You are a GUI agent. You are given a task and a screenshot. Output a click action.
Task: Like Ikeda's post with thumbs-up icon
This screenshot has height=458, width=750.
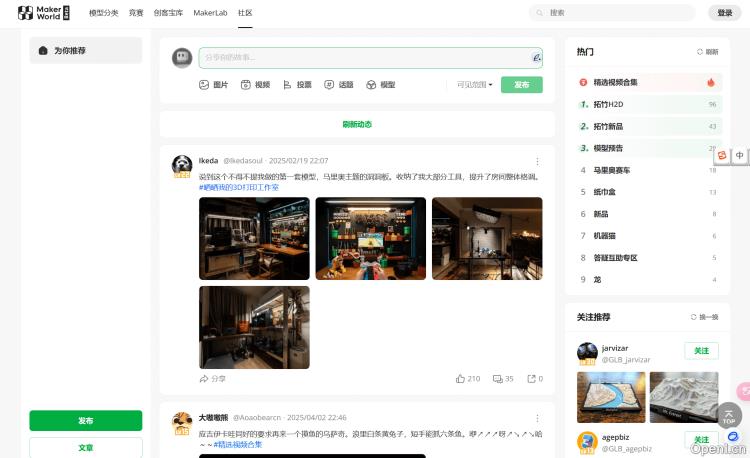pos(468,379)
